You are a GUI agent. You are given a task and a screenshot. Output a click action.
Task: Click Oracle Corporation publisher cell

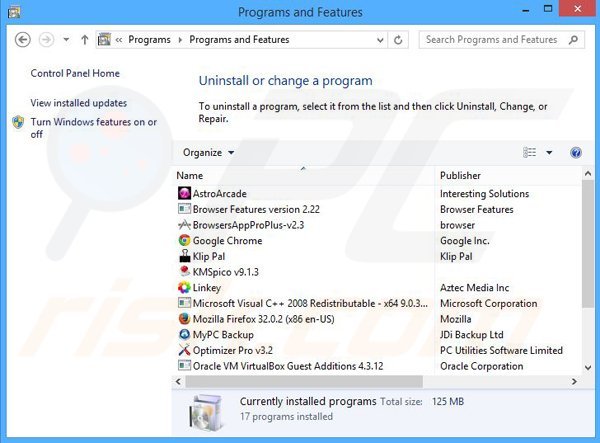click(481, 366)
